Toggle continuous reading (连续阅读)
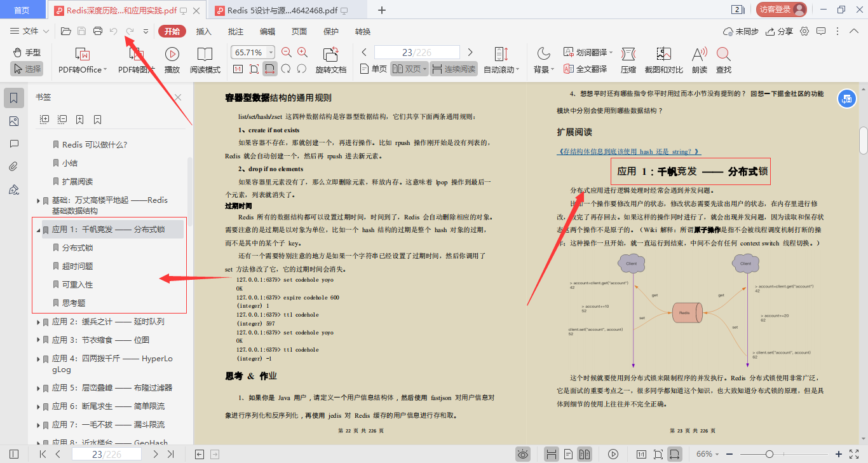Screen dimensions: 868x463 [454, 69]
